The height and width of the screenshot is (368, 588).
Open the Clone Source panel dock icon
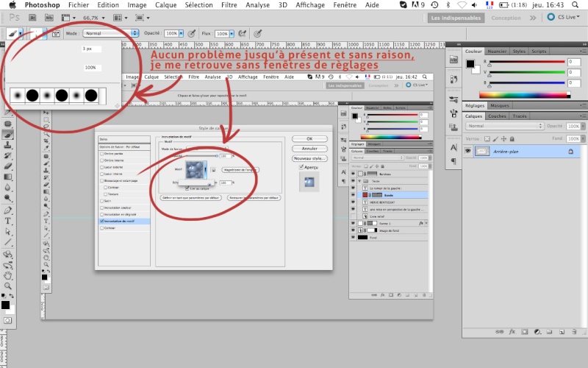pyautogui.click(x=453, y=127)
